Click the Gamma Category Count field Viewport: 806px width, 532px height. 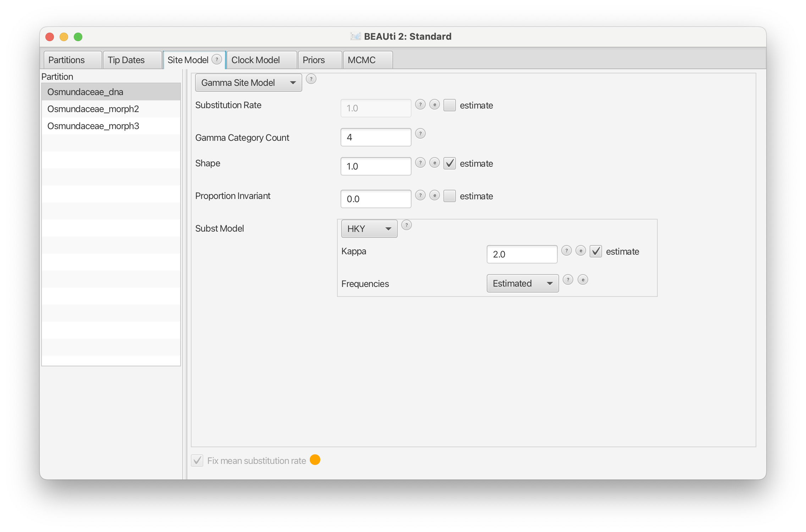coord(376,137)
